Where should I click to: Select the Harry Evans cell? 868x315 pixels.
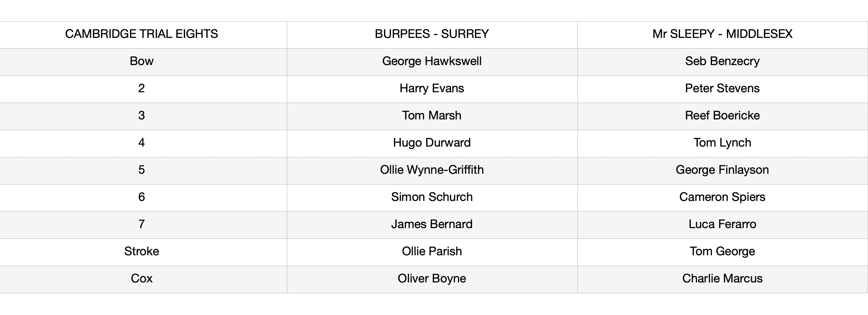coord(432,88)
